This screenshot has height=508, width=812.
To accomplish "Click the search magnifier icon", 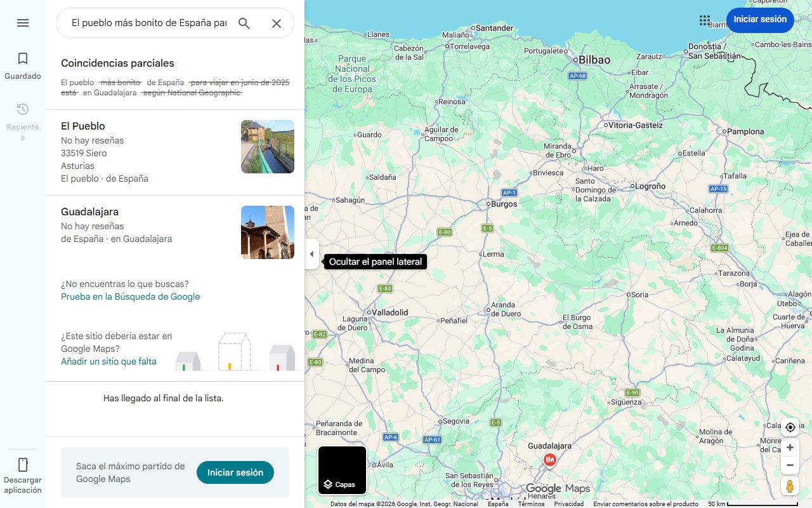I will point(244,23).
